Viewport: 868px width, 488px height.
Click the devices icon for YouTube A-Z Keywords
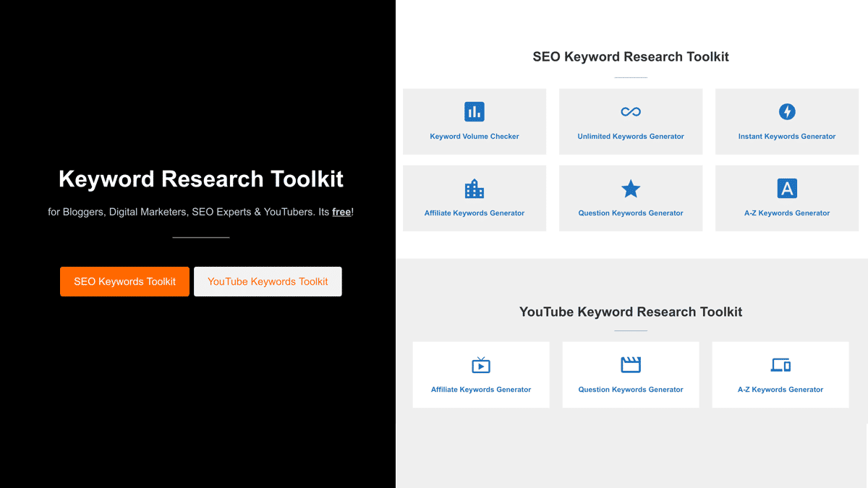pyautogui.click(x=780, y=365)
